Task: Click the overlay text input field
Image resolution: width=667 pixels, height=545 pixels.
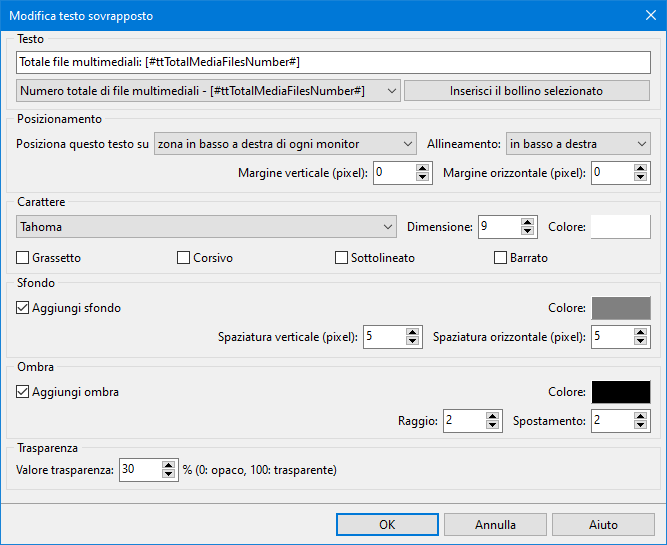Action: 334,62
